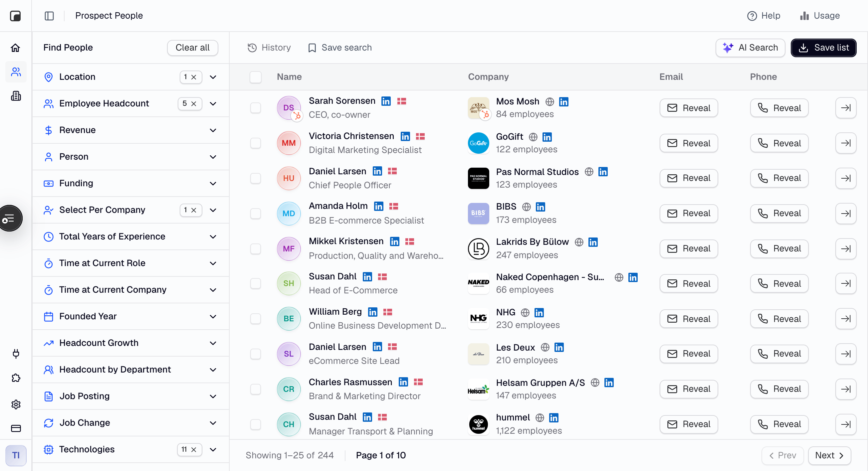
Task: Click the Mos Mosh company logo
Action: pos(478,108)
